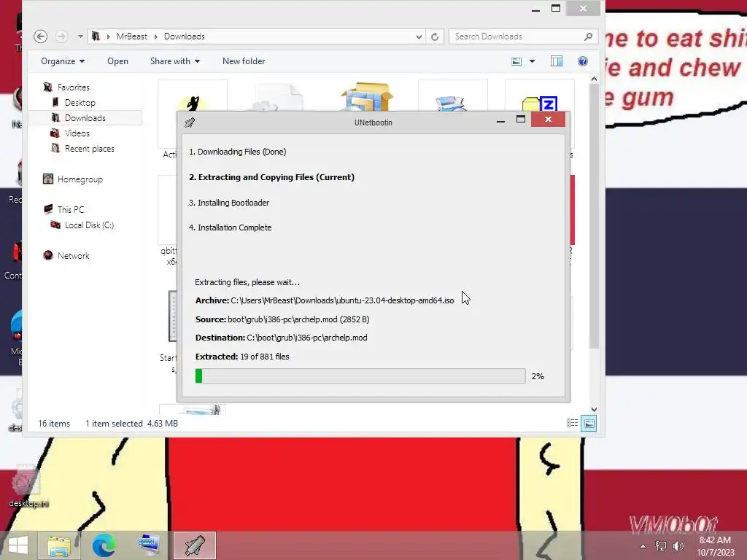Click the Explorer vertical scrollbar
Image resolution: width=747 pixels, height=560 pixels.
tap(594, 216)
